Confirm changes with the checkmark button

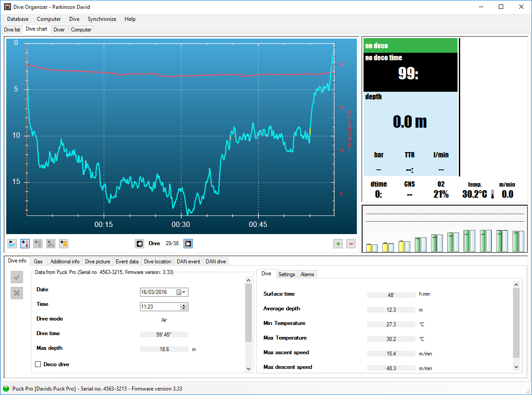[17, 278]
